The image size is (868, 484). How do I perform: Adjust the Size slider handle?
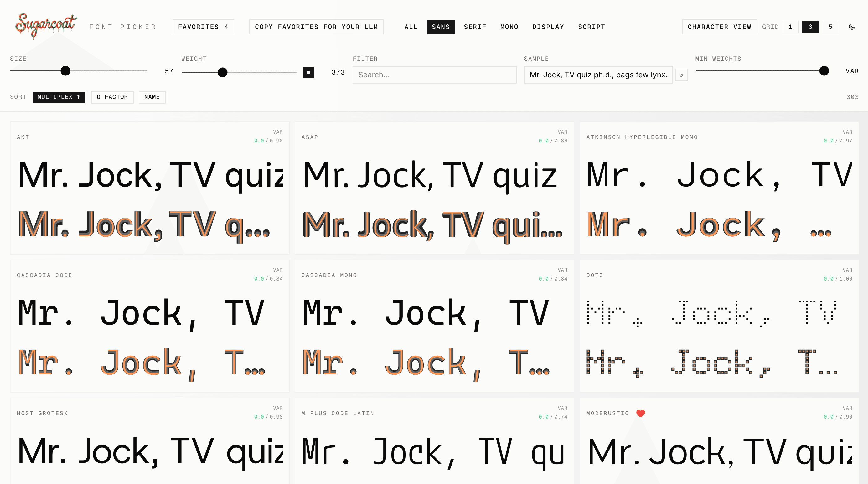click(65, 71)
